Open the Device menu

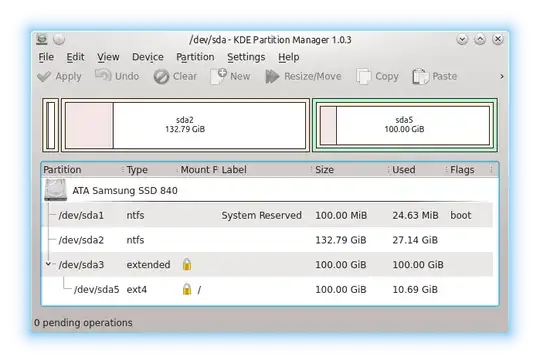[x=148, y=57]
